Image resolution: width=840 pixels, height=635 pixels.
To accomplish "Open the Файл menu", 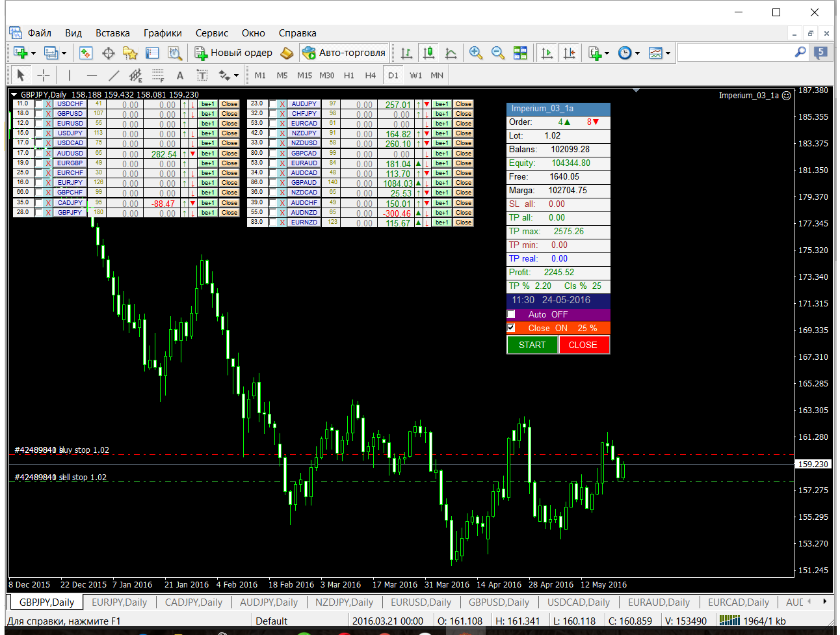I will 40,33.
